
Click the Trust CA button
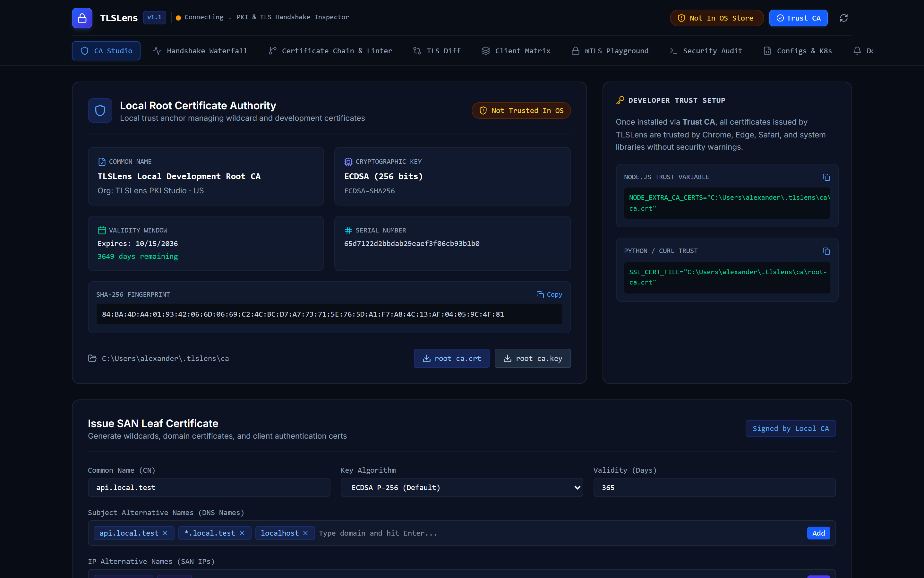tap(798, 18)
